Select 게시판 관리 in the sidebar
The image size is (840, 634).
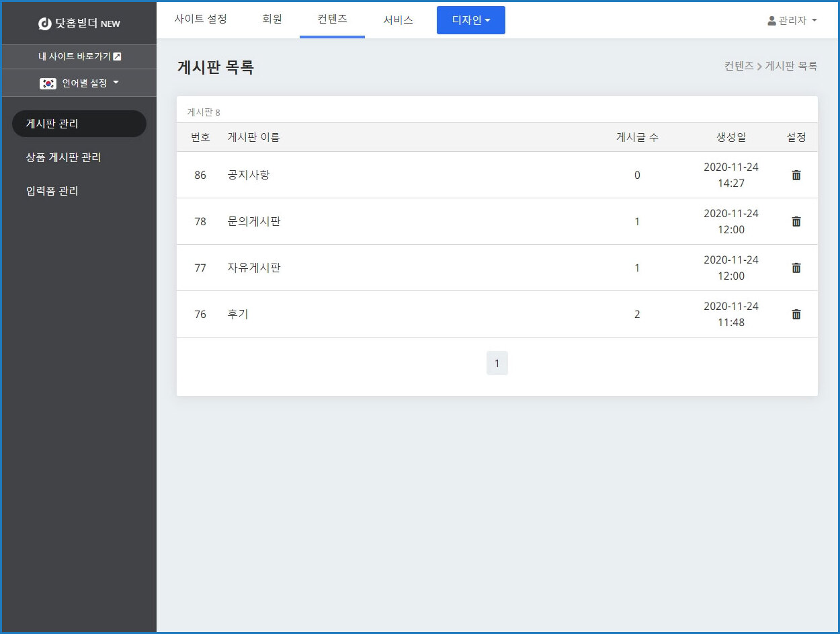tap(79, 124)
